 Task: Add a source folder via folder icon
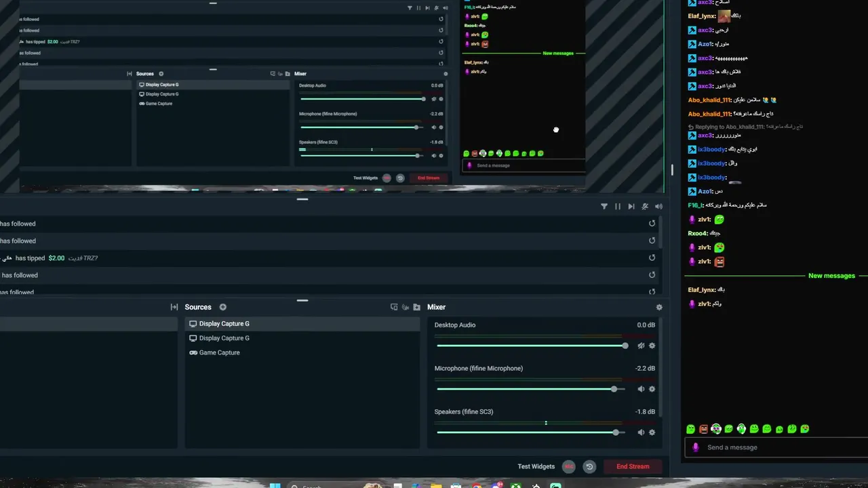tap(417, 307)
